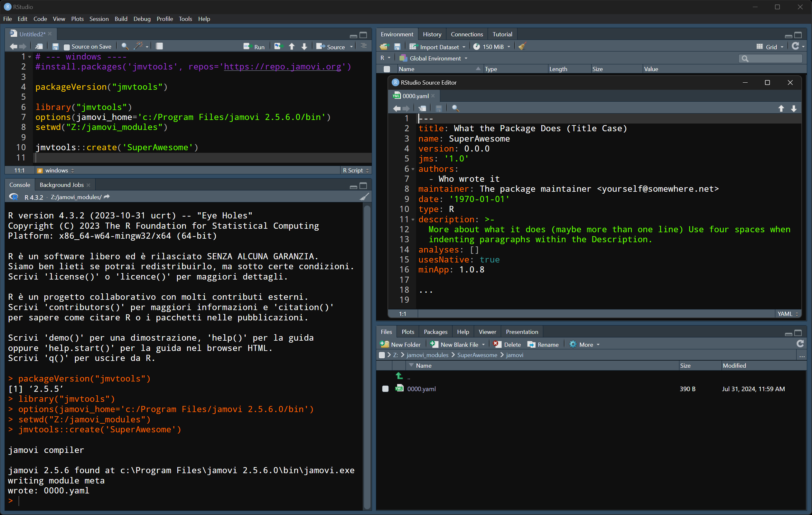Click the repo.jamovi.org URL in line 2
This screenshot has width=812, height=515.
283,67
